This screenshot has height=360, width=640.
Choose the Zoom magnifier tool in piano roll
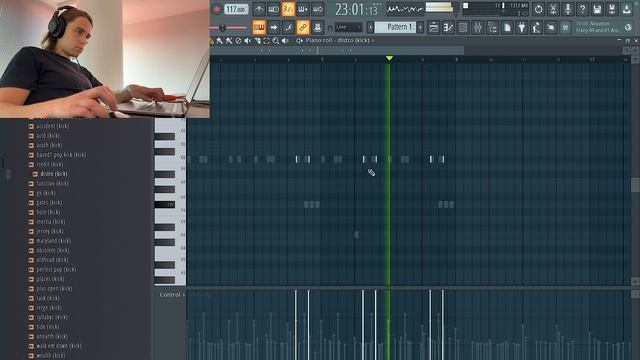[x=276, y=40]
